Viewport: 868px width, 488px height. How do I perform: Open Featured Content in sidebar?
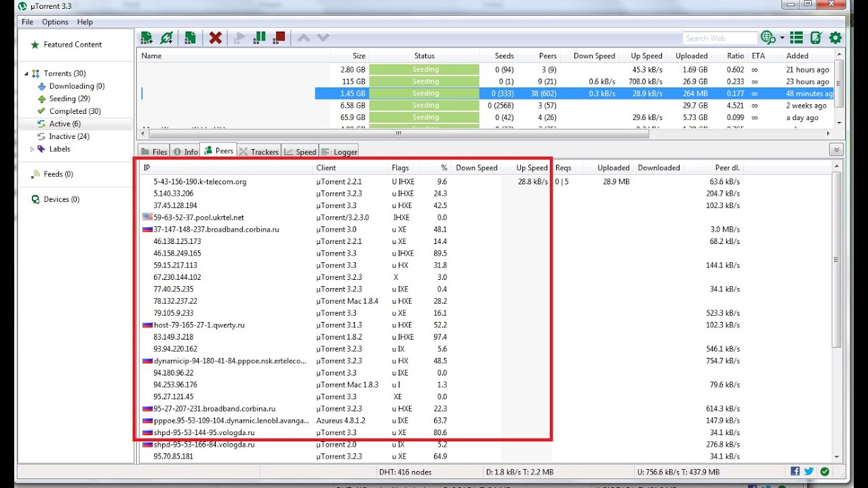click(73, 45)
